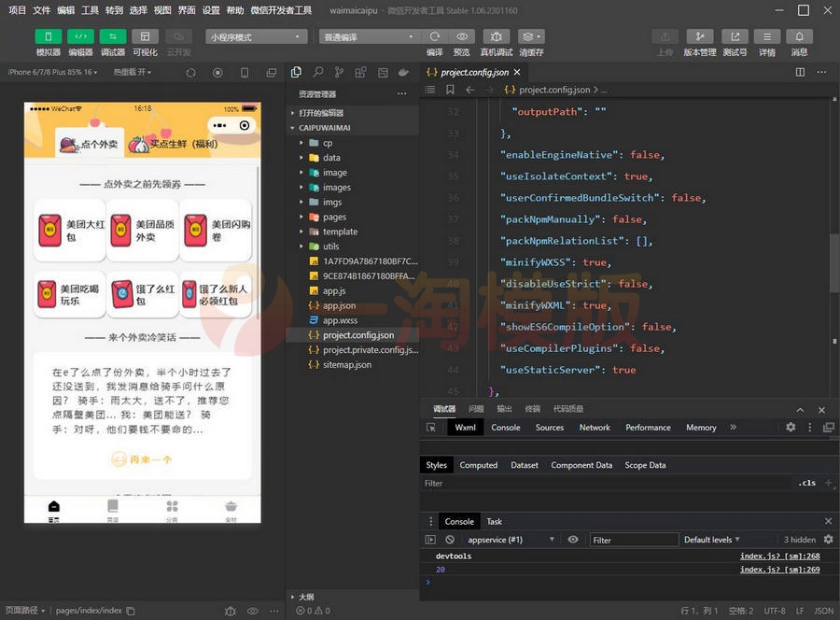Image resolution: width=840 pixels, height=620 pixels.
Task: Click the real device debug icon
Action: [497, 36]
